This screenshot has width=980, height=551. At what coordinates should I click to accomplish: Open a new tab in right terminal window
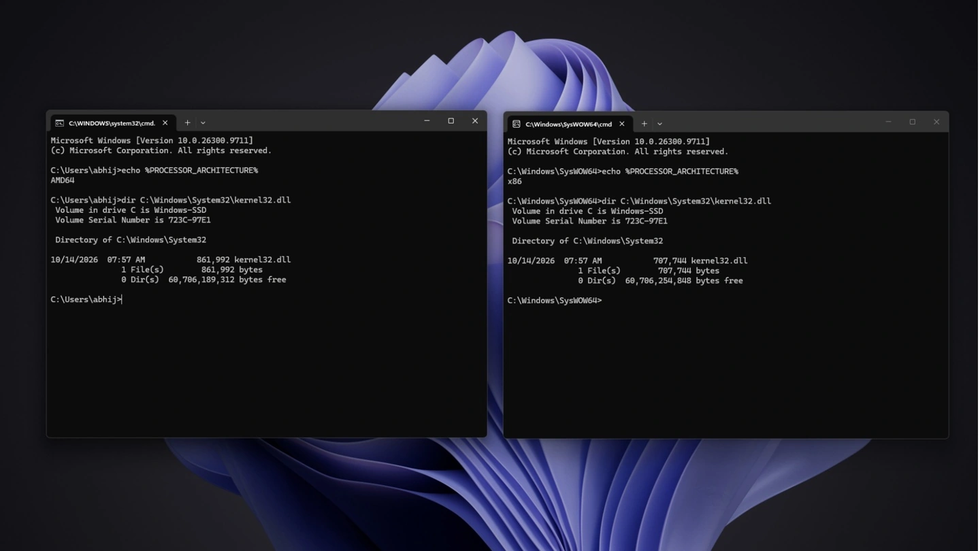tap(644, 124)
